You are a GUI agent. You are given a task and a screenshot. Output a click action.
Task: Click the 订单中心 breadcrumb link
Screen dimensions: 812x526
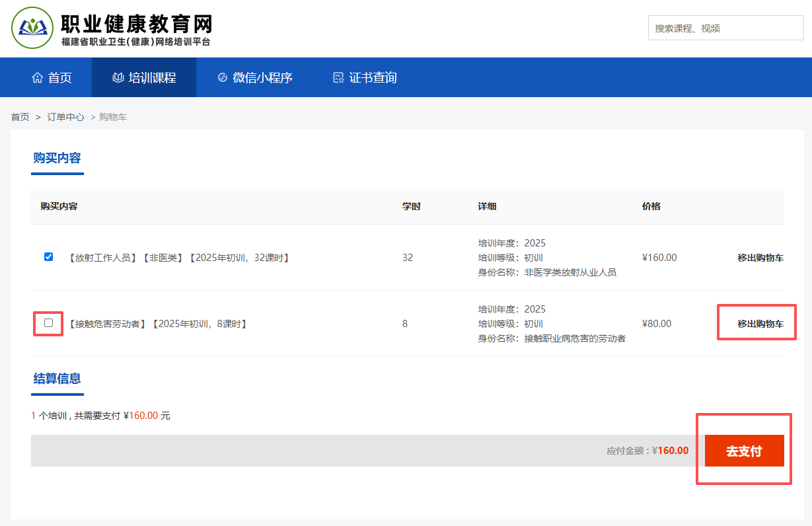click(65, 117)
